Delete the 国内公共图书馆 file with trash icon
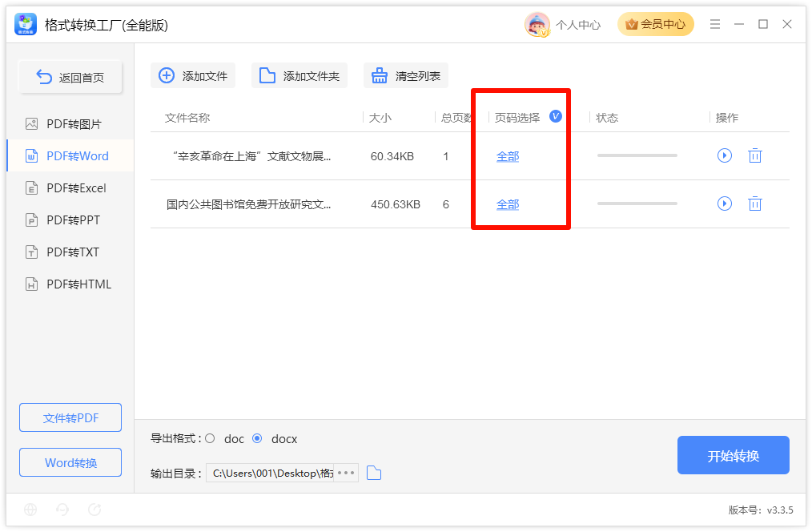The height and width of the screenshot is (532, 812). (755, 204)
